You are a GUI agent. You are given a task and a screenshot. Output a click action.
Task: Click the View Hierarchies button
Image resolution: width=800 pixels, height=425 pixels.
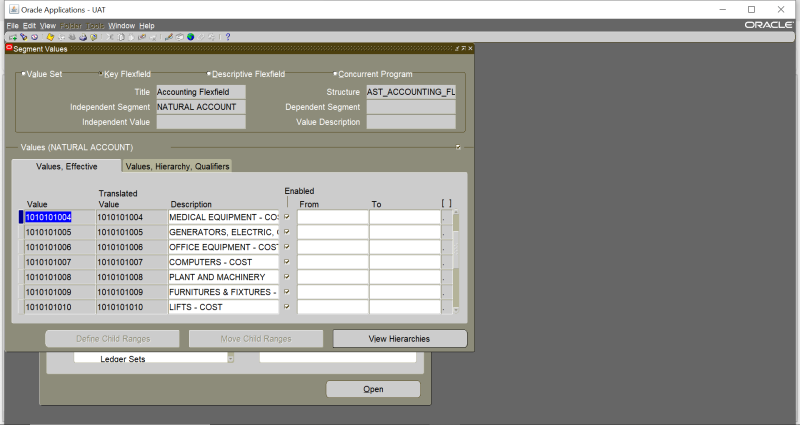click(x=399, y=339)
